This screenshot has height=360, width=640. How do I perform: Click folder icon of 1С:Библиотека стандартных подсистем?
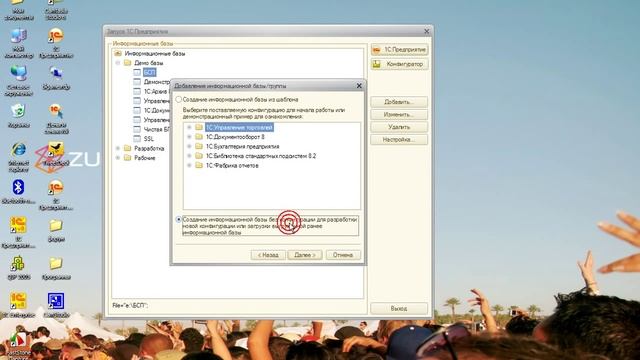point(199,156)
